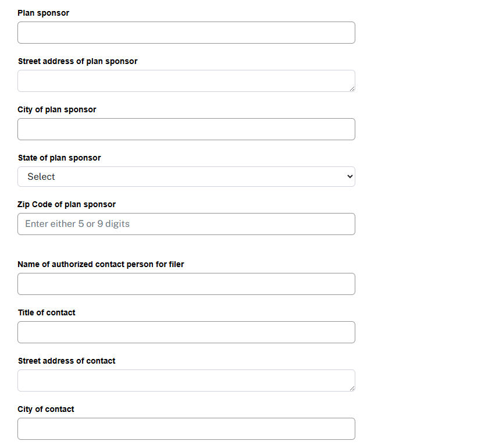Click the Plan sponsor text field
This screenshot has width=485, height=448.
click(186, 33)
